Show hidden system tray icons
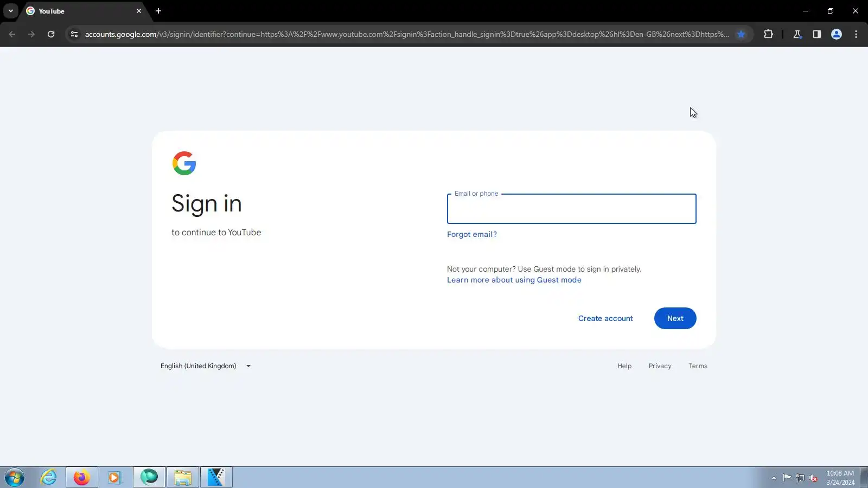Image resolution: width=868 pixels, height=488 pixels. 774,478
